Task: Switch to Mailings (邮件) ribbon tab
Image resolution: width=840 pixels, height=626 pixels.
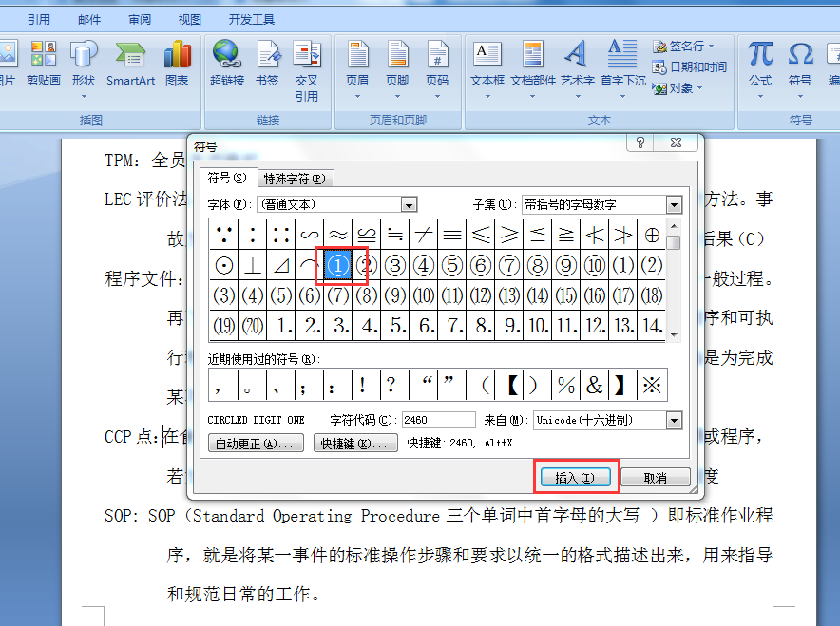Action: point(89,20)
